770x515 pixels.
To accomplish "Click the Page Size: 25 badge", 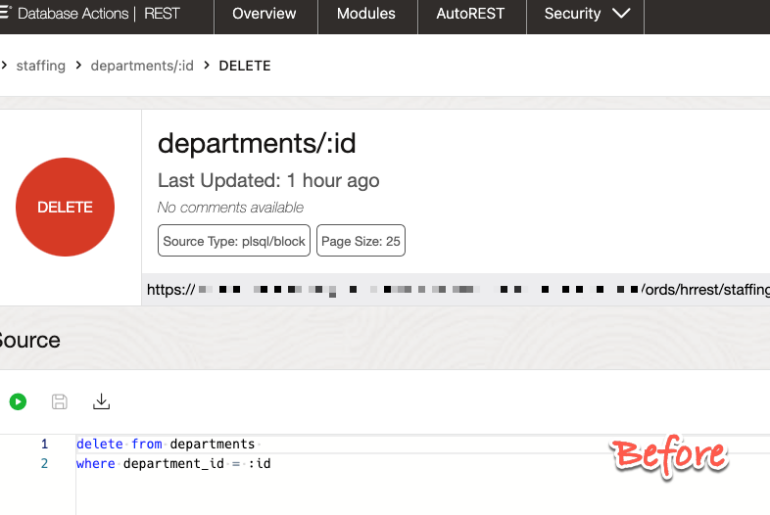I will pos(361,241).
